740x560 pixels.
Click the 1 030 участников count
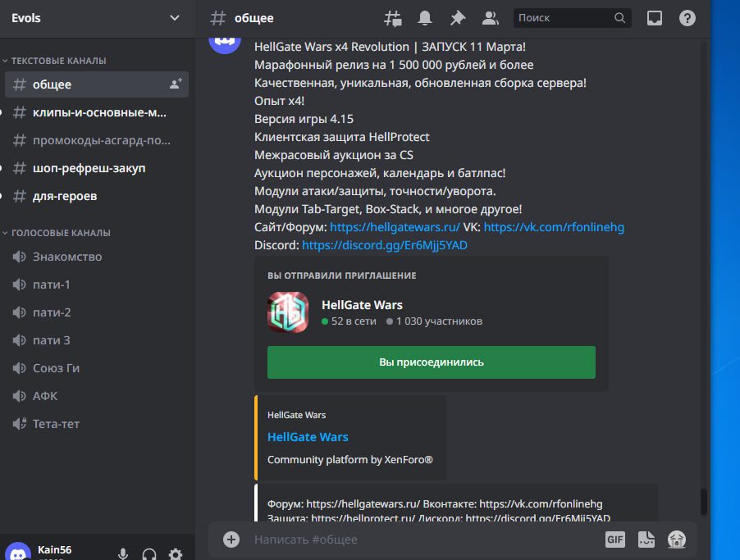[439, 321]
